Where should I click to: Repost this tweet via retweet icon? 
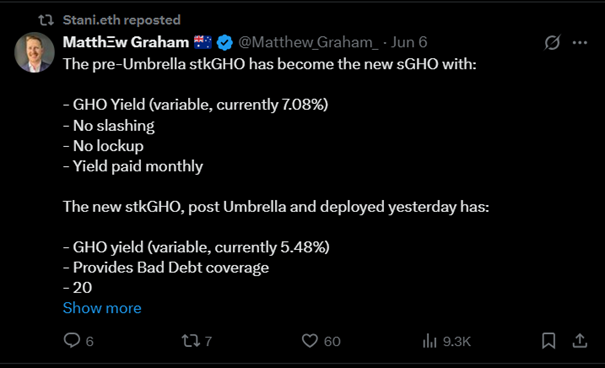click(x=191, y=341)
